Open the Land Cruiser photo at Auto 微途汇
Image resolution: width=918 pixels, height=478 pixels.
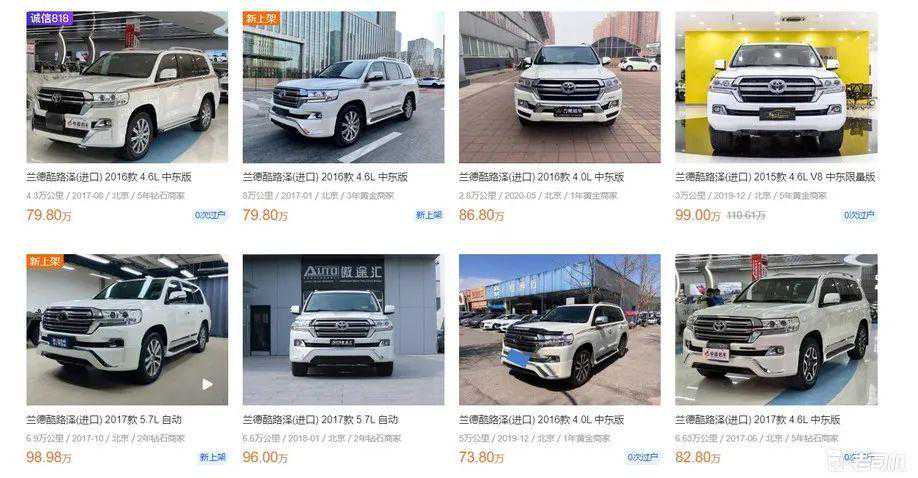click(x=344, y=330)
